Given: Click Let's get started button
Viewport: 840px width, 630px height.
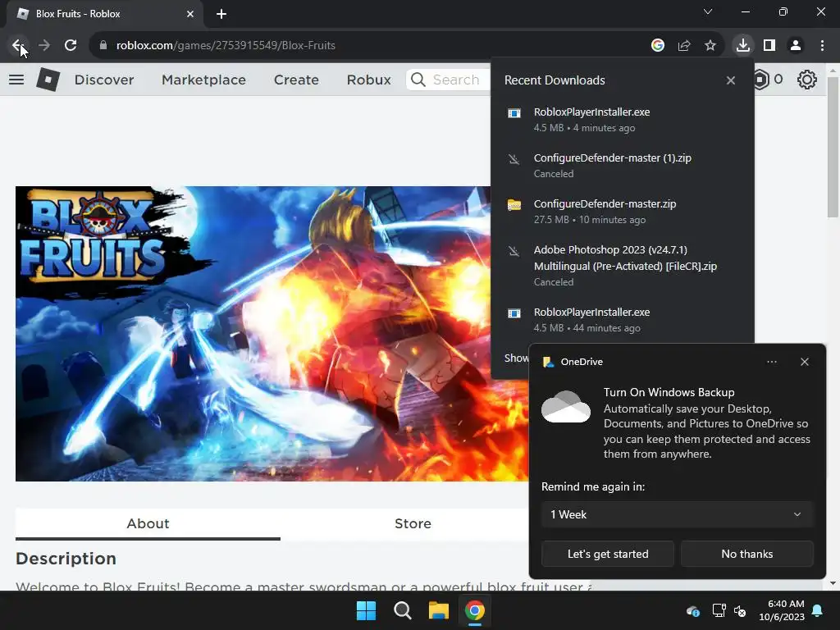Looking at the screenshot, I should point(608,554).
